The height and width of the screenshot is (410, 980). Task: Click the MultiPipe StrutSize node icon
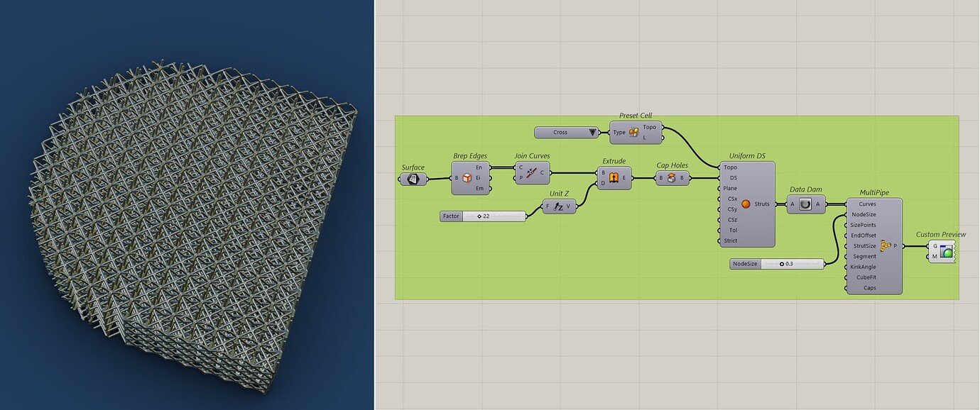coord(885,246)
